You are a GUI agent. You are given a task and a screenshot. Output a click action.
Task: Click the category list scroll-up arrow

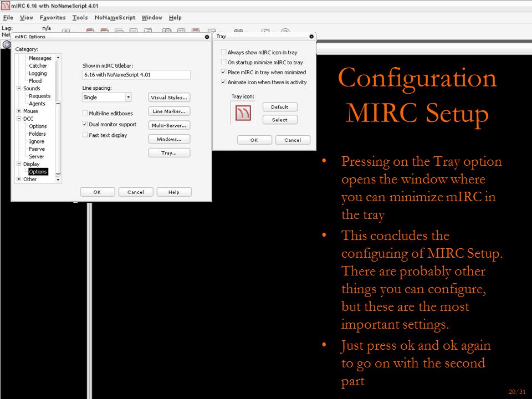click(x=58, y=58)
